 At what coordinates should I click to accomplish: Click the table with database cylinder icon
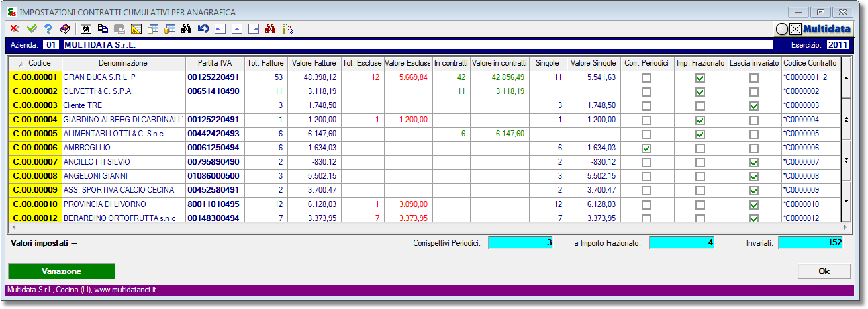[170, 29]
